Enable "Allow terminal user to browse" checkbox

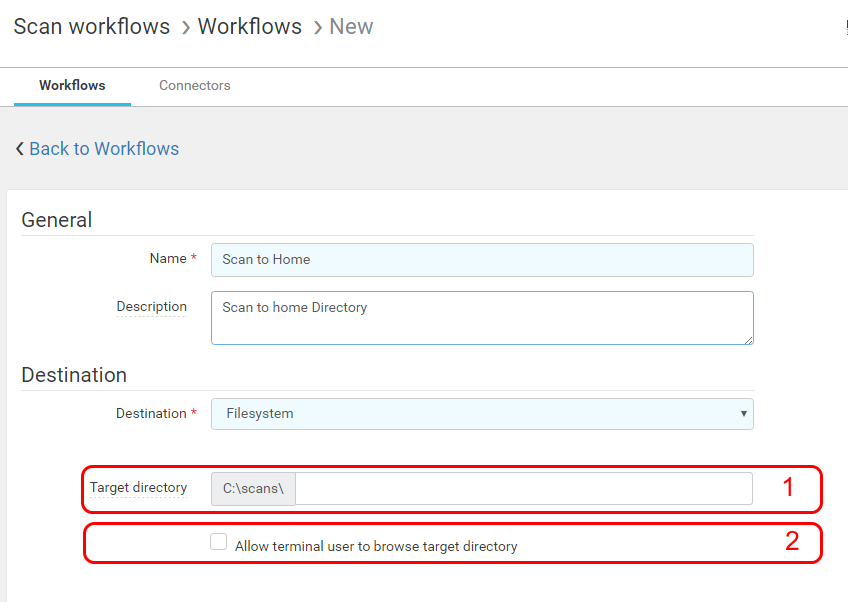click(x=218, y=542)
